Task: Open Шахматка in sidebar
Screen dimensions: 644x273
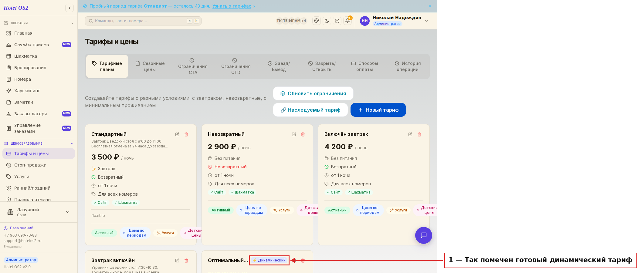Action: (x=39, y=56)
